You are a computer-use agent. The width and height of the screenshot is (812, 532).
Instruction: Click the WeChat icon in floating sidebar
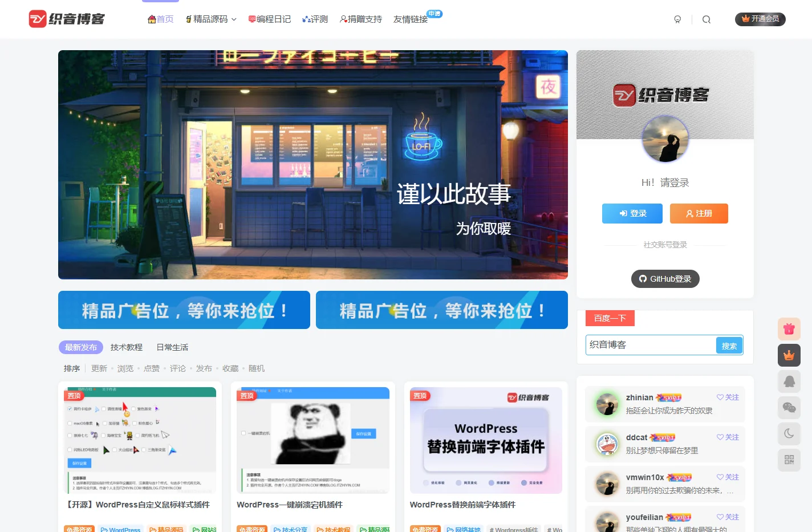point(789,408)
